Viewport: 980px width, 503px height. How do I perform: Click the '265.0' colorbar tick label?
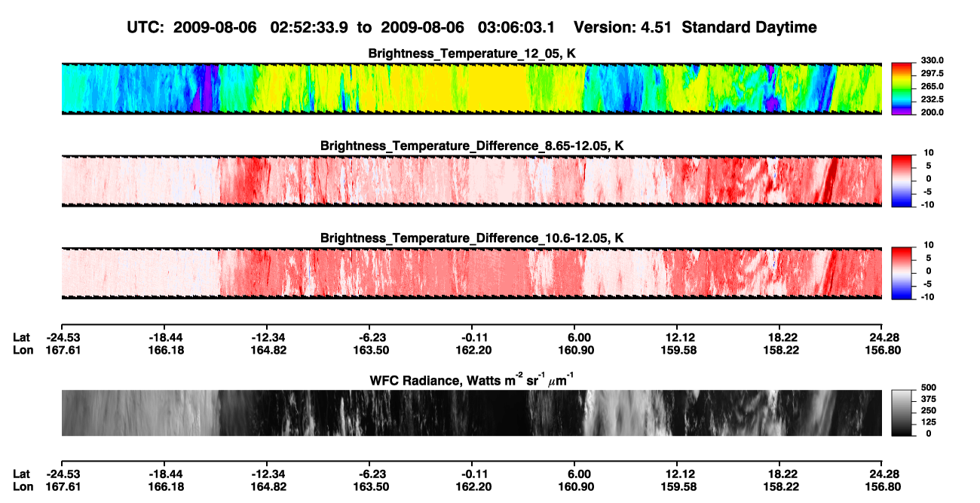tap(932, 87)
